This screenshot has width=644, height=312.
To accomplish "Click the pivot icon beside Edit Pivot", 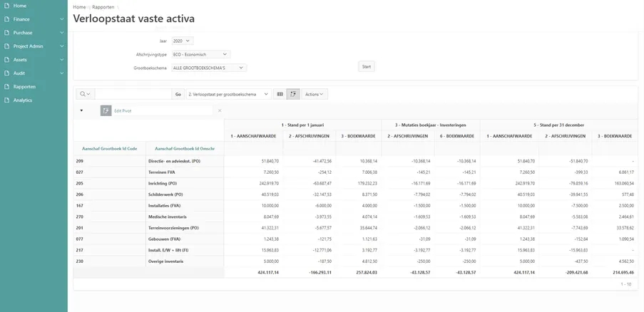I will 106,110.
